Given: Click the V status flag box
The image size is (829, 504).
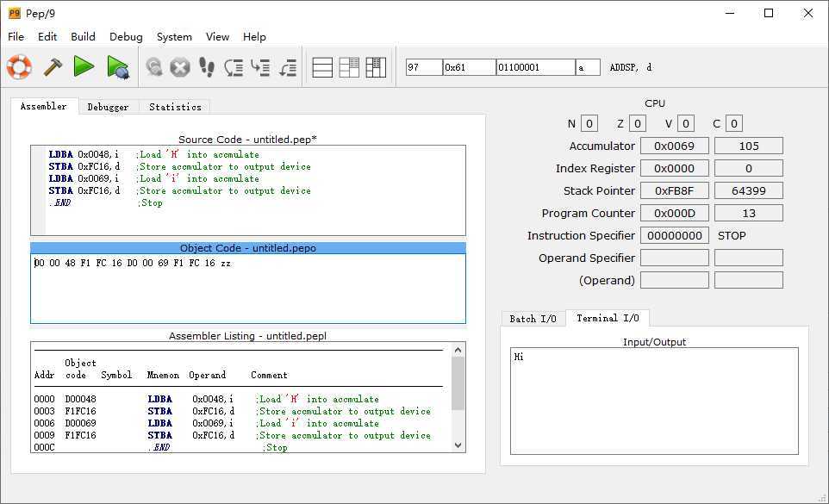Looking at the screenshot, I should coord(686,123).
